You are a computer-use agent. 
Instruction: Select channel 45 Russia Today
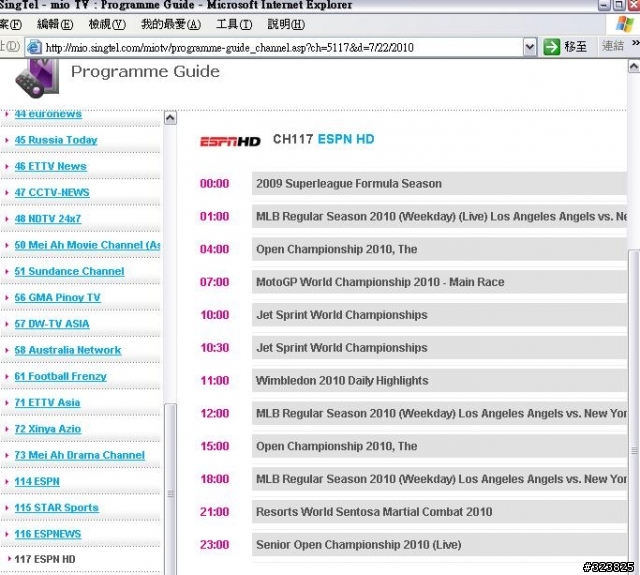56,140
